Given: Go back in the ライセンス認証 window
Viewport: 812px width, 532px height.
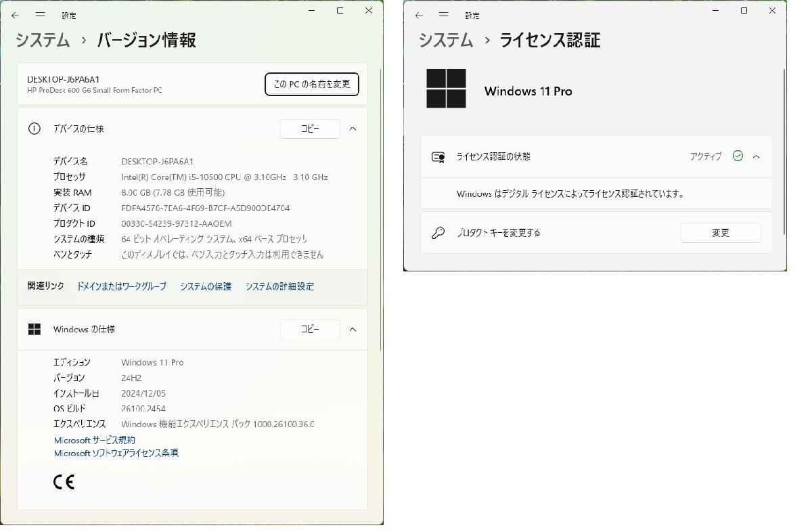Looking at the screenshot, I should 420,14.
